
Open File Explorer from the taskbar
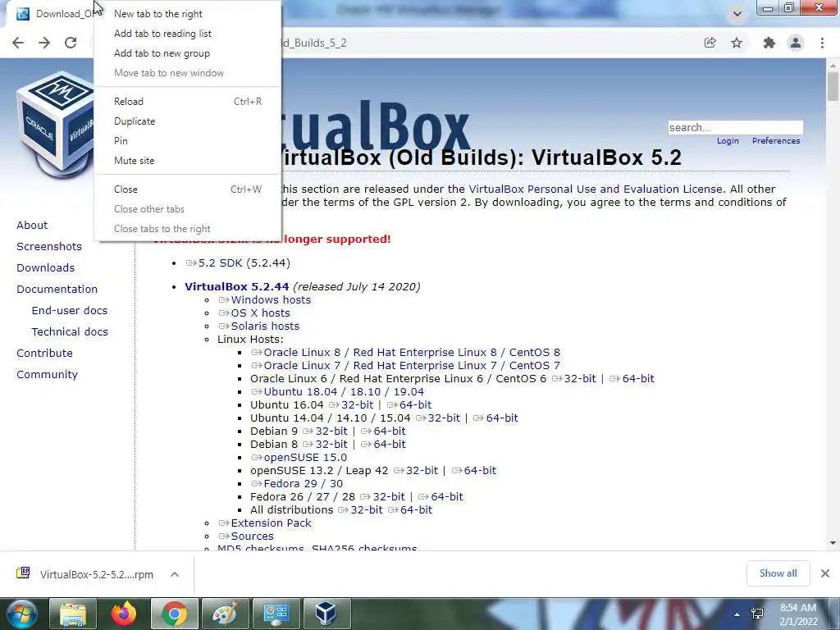tap(73, 614)
